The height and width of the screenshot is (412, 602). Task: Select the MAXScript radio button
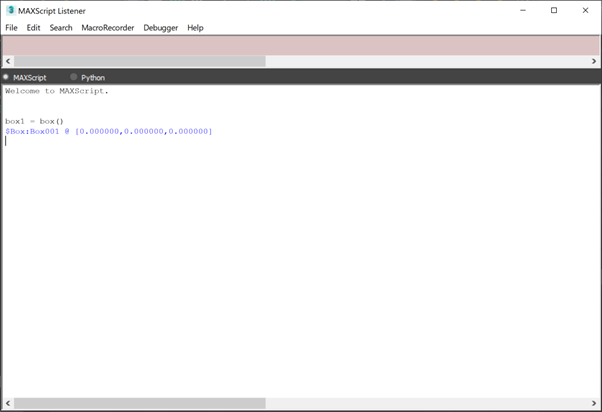(6, 77)
